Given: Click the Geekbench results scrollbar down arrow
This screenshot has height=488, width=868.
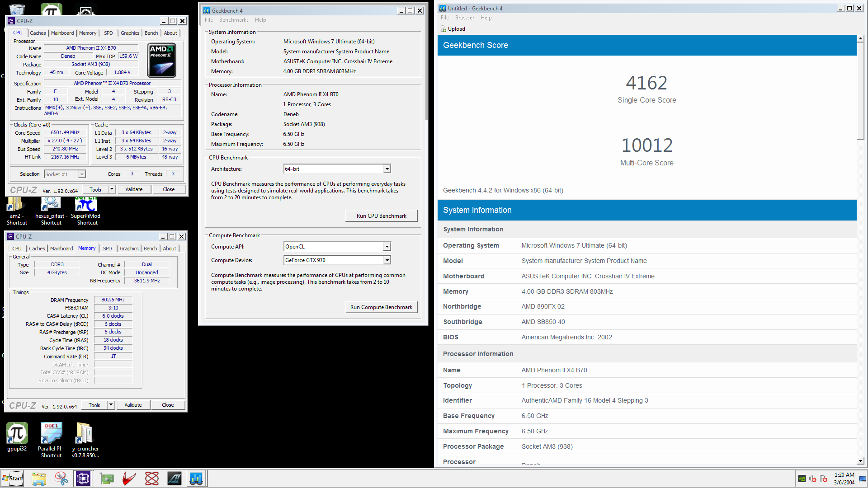Looking at the screenshot, I should (860, 461).
